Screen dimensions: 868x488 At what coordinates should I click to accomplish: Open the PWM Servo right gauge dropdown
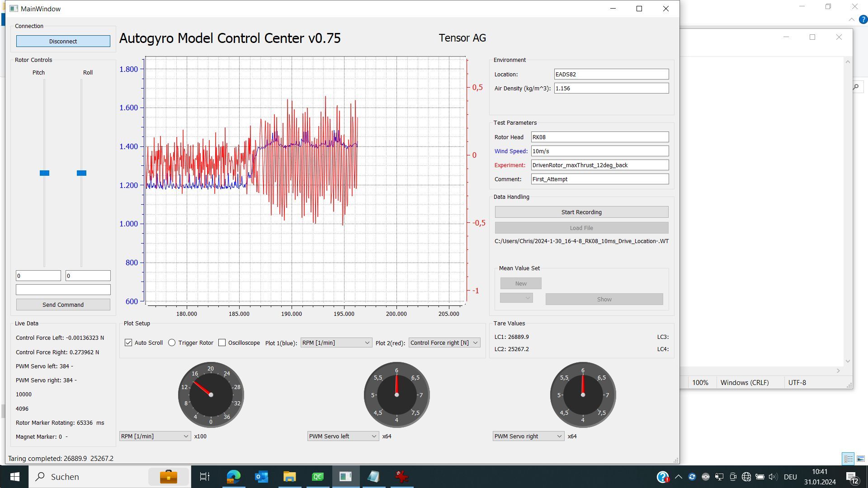click(528, 436)
